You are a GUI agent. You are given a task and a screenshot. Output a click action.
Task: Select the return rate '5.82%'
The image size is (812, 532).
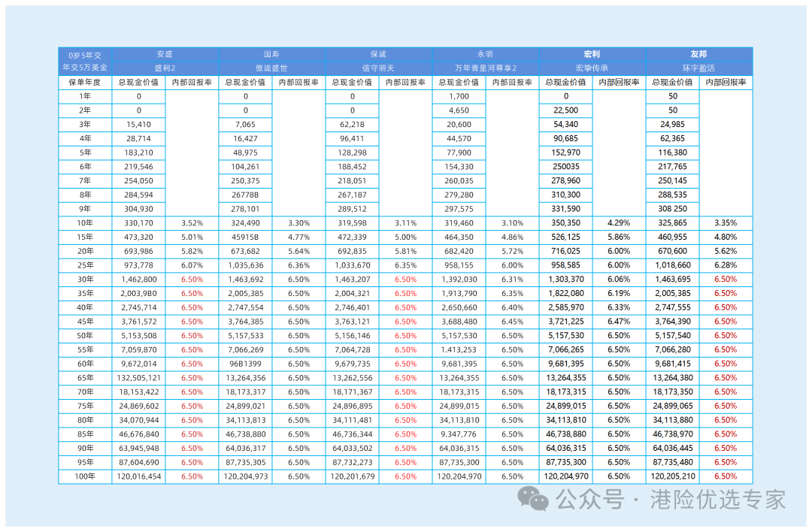click(192, 251)
